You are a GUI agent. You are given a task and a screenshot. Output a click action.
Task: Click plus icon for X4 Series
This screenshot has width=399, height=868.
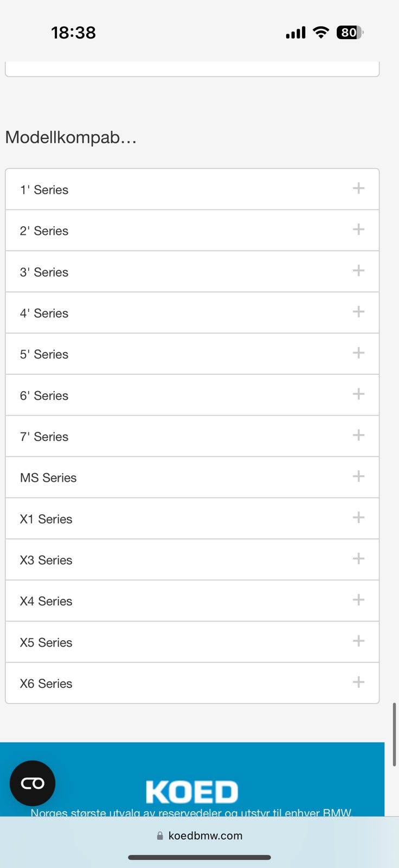(358, 599)
